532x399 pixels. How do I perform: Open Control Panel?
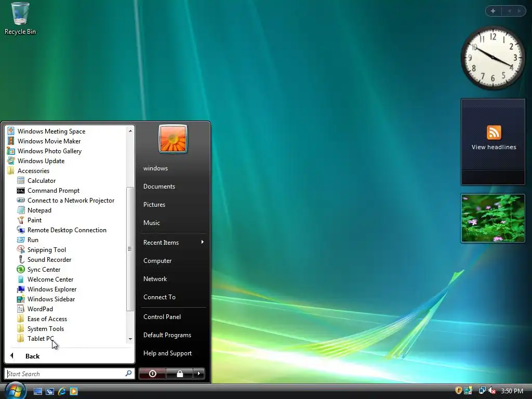tap(162, 316)
